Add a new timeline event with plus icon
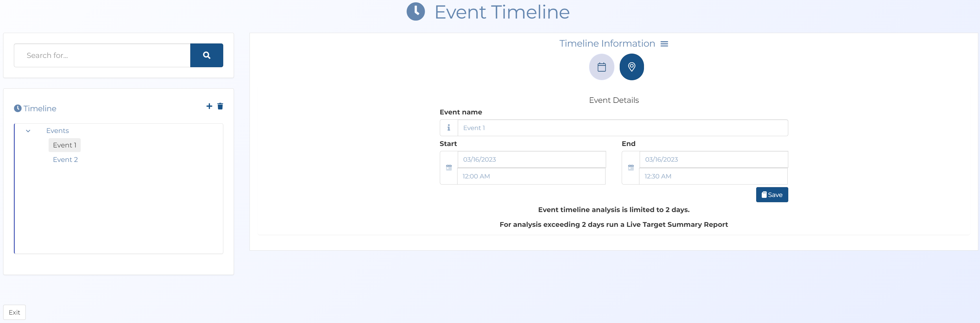 (x=209, y=106)
